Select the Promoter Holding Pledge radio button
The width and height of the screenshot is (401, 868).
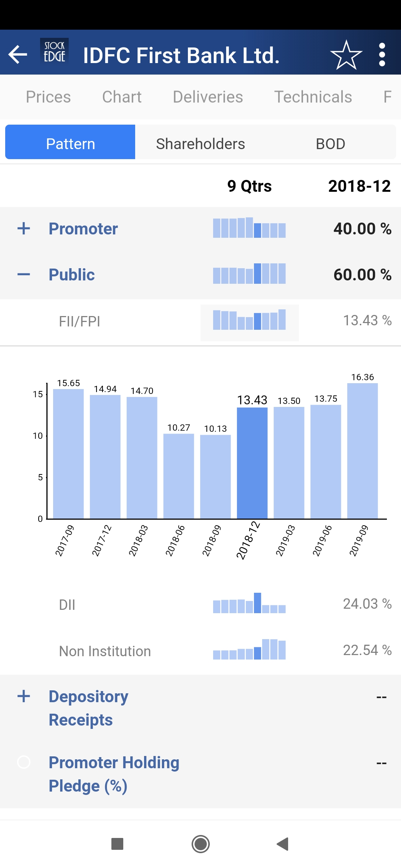tap(24, 762)
